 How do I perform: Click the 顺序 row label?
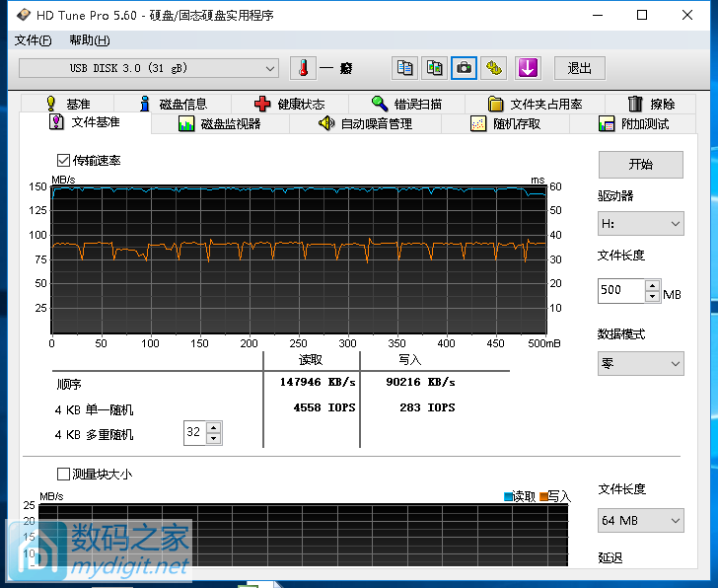69,384
